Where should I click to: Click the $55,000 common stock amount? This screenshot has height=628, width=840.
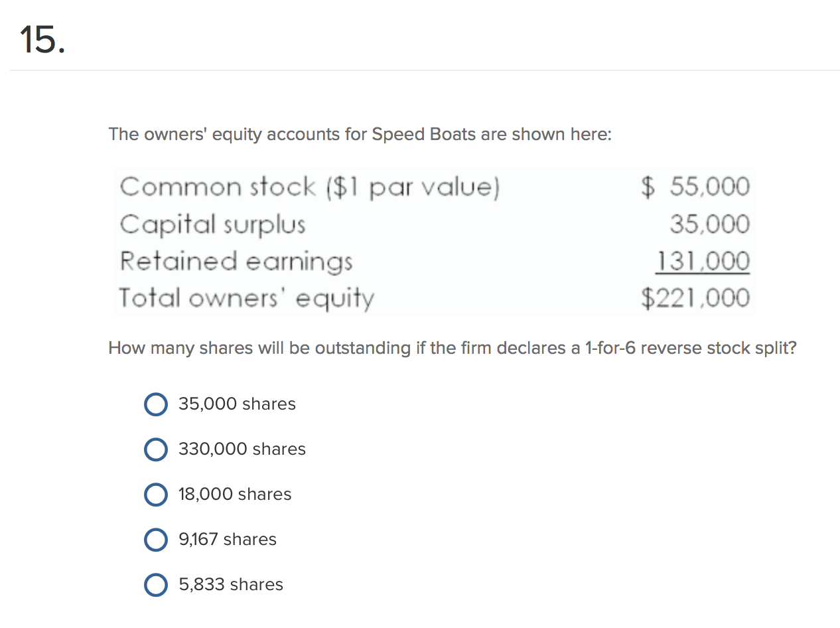pyautogui.click(x=695, y=187)
